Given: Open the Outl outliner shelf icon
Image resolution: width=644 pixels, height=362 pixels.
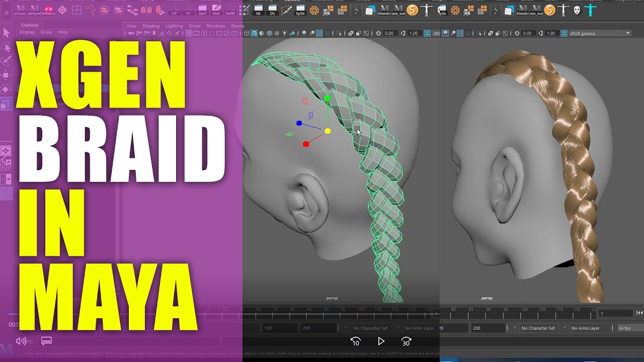Looking at the screenshot, I should 202,10.
